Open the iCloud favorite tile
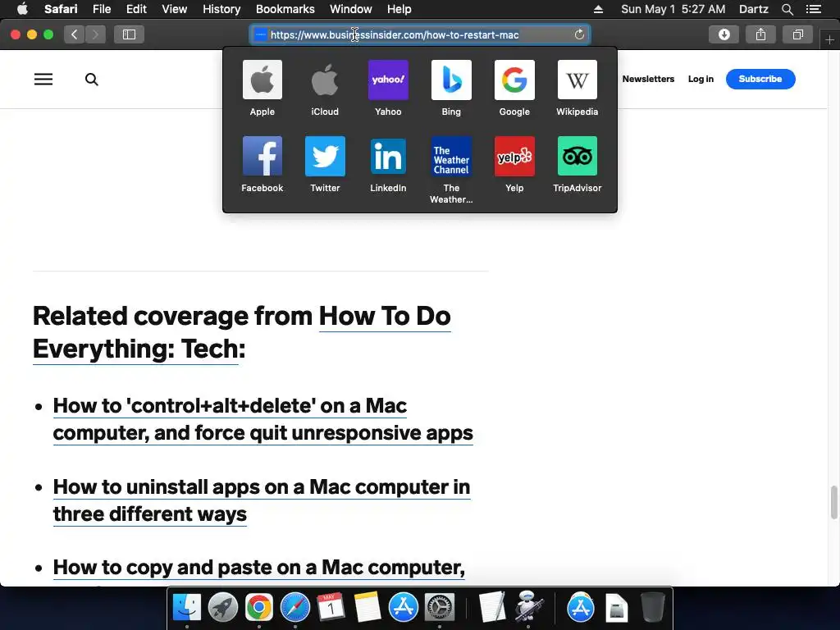The image size is (840, 630). tap(325, 89)
